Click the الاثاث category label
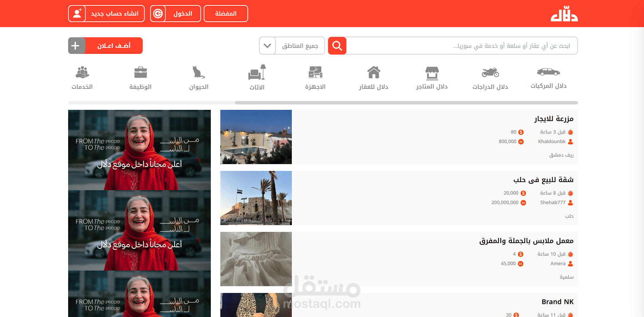Screen dimensions: 644x317 tap(257, 87)
